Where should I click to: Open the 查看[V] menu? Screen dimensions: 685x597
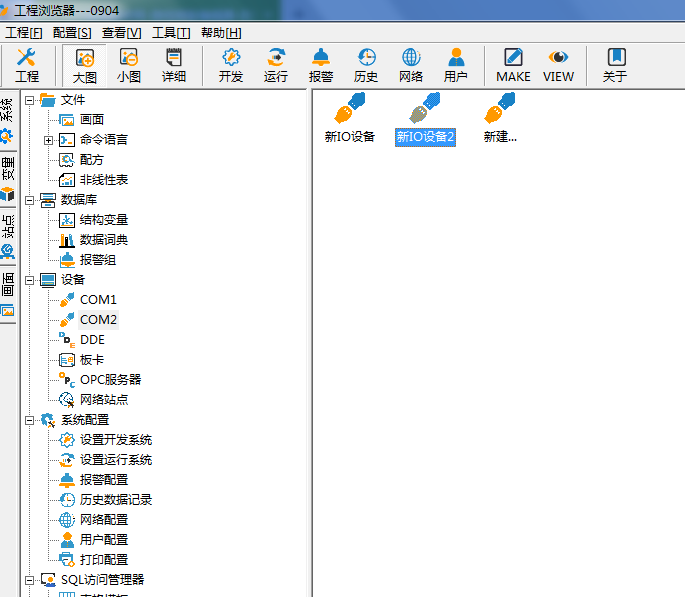coord(121,33)
